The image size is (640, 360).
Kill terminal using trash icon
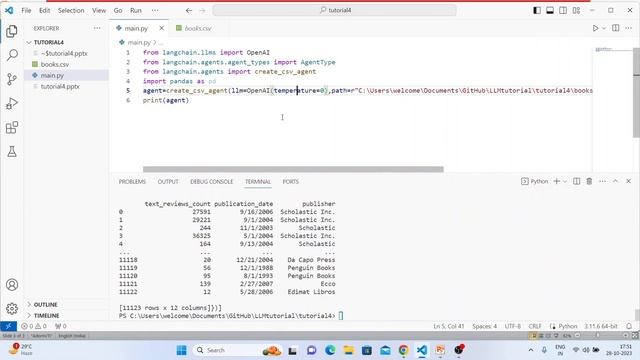[589, 181]
